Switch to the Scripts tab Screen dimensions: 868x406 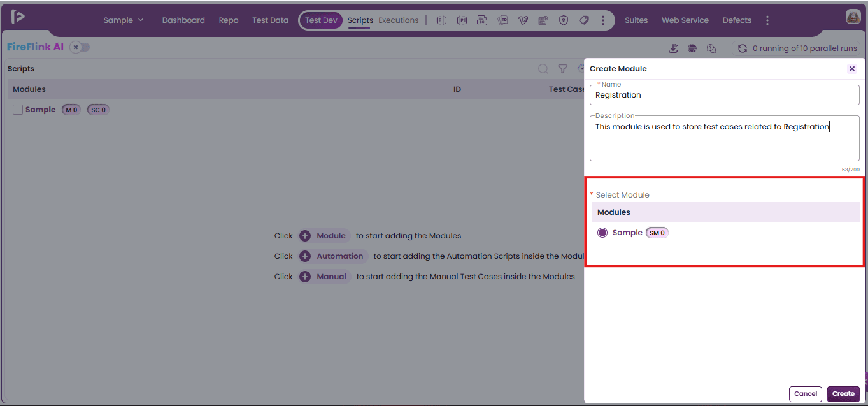tap(360, 20)
